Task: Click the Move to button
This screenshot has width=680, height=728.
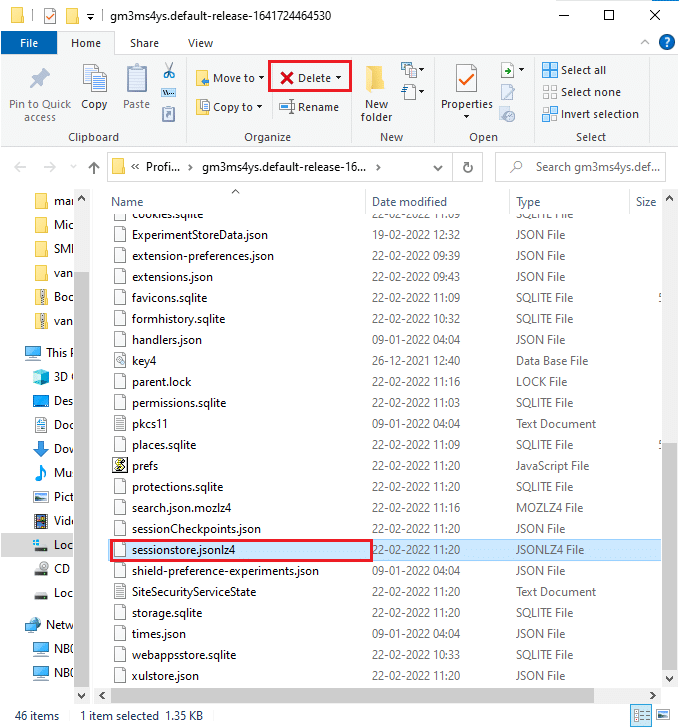Action: pos(230,78)
